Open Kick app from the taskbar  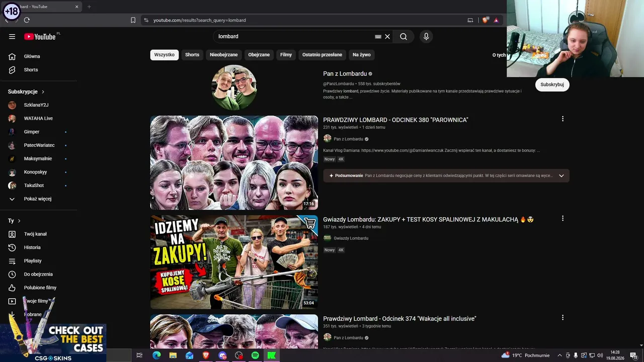pos(272,355)
